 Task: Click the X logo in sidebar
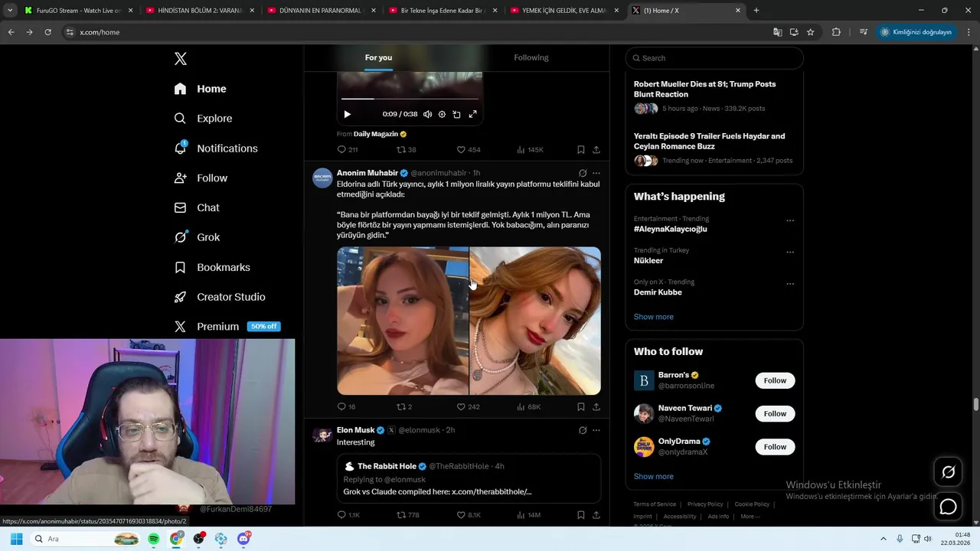pos(181,59)
